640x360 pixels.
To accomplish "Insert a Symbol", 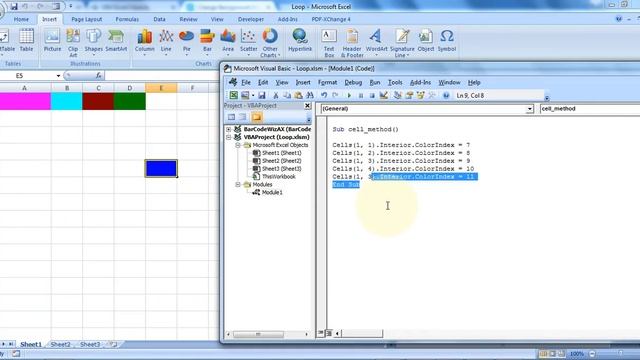I will (x=447, y=41).
